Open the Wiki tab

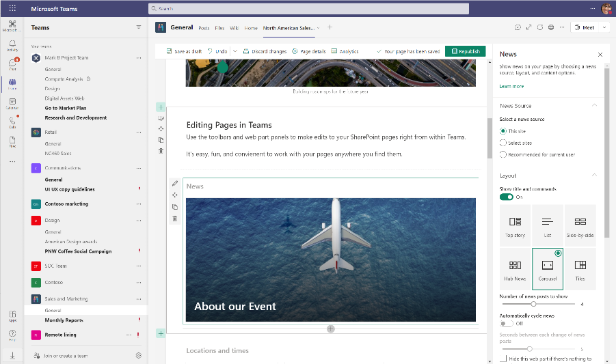[x=234, y=28]
